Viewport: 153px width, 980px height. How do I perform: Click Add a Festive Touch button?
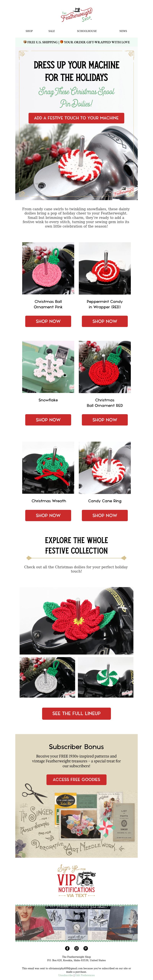coord(76,118)
